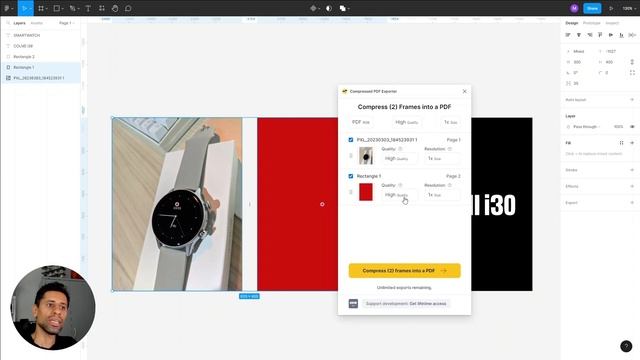Open the Figma main menu
The height and width of the screenshot is (360, 640).
[8, 8]
